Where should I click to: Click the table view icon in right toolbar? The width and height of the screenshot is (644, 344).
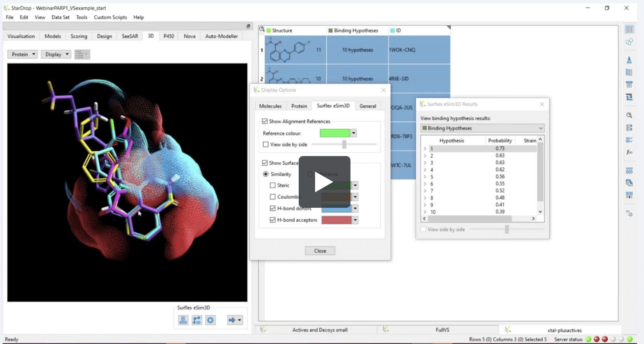click(629, 30)
